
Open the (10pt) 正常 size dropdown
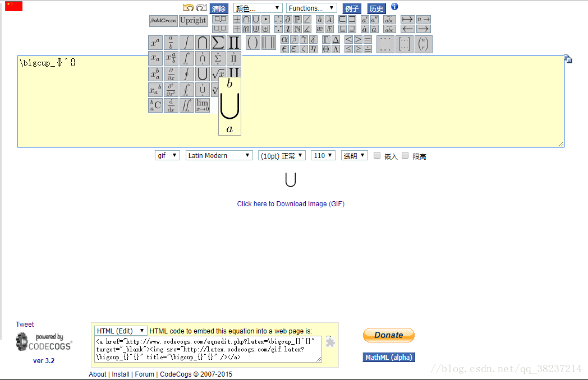coord(282,155)
